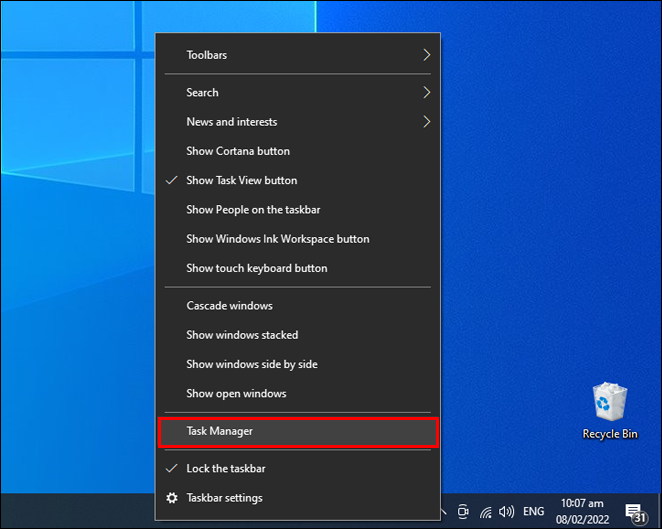Choose Show windows side by side

coord(298,364)
